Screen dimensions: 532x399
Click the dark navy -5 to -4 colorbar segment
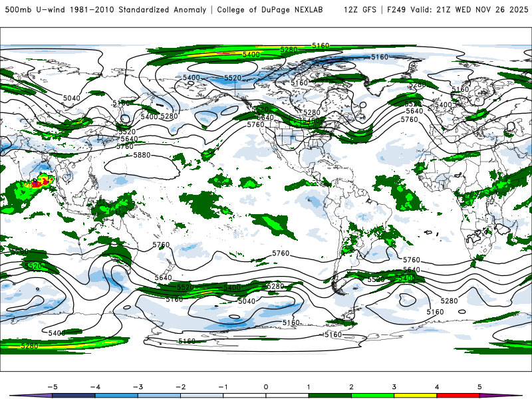[x=74, y=396]
